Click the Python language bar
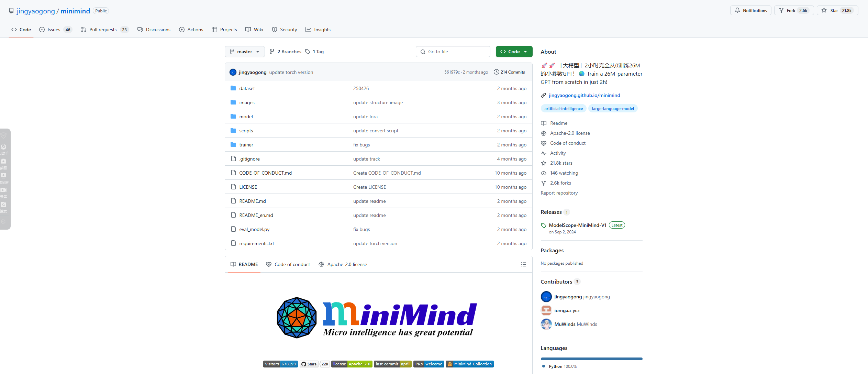 591,359
